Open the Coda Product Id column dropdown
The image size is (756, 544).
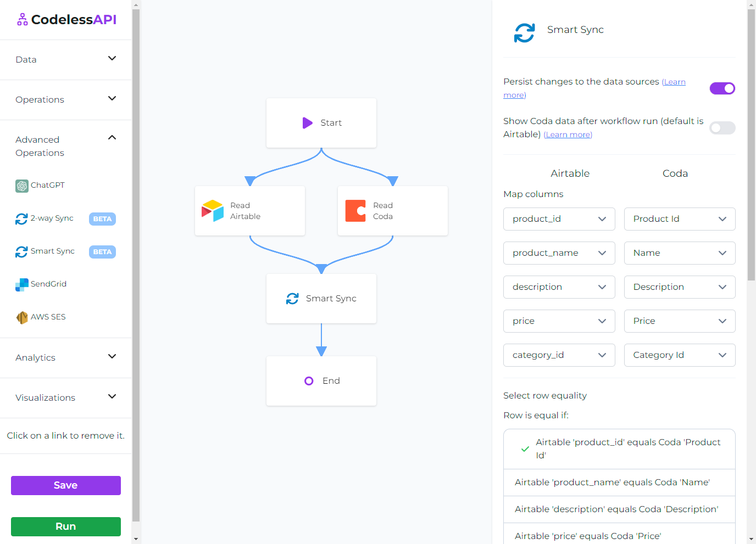(x=680, y=219)
